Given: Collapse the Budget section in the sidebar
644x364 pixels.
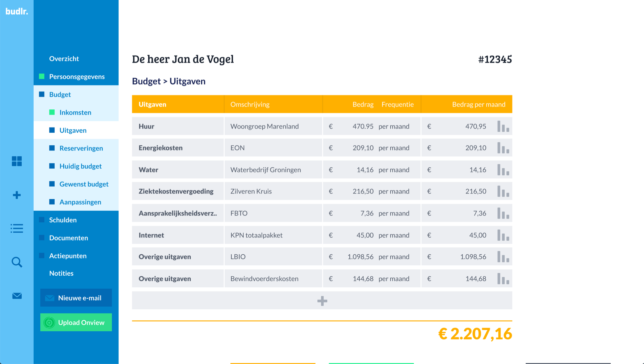Looking at the screenshot, I should point(60,94).
